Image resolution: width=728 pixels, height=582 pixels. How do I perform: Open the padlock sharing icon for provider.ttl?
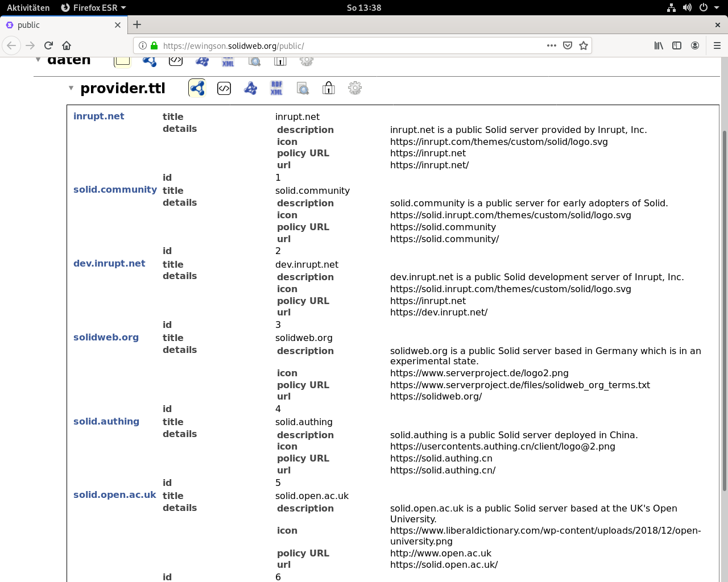point(329,88)
